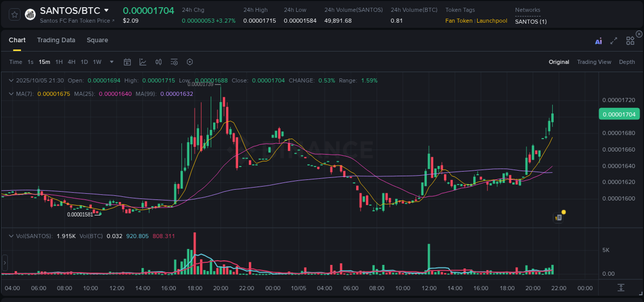Collapse the MA indicator row chevron
Image resolution: width=644 pixels, height=302 pixels.
coord(11,94)
